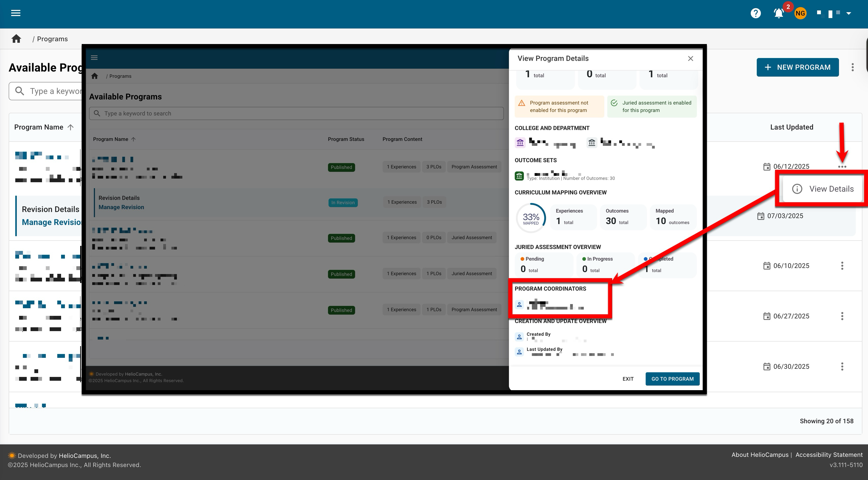Screen dimensions: 868x480
Task: Expand the account dropdown arrow
Action: pyautogui.click(x=849, y=13)
